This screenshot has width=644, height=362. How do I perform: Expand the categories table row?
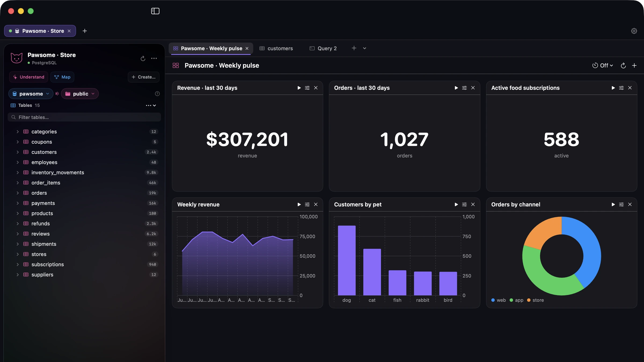coord(18,132)
